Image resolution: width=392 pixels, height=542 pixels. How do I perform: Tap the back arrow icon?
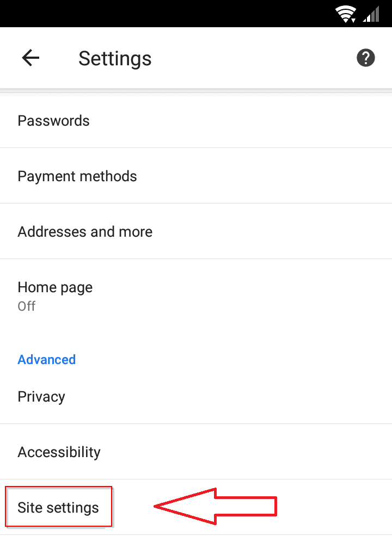[30, 57]
